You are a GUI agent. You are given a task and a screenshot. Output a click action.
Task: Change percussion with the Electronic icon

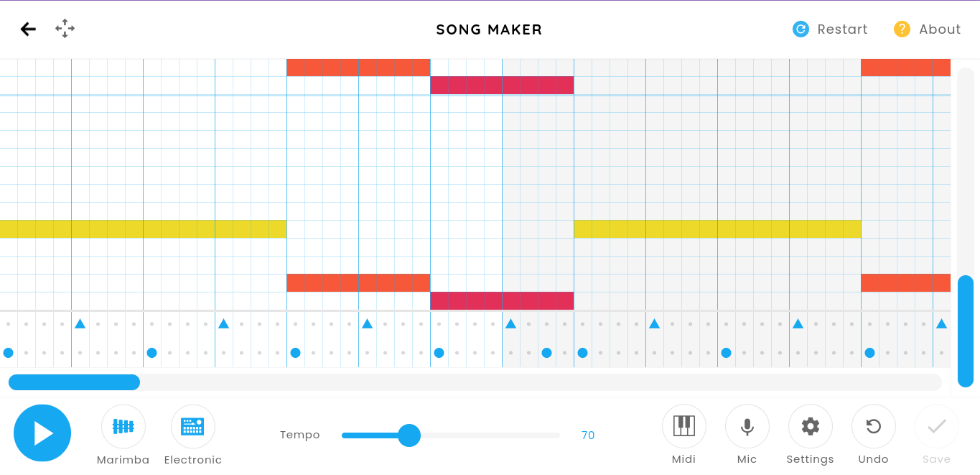tap(192, 427)
